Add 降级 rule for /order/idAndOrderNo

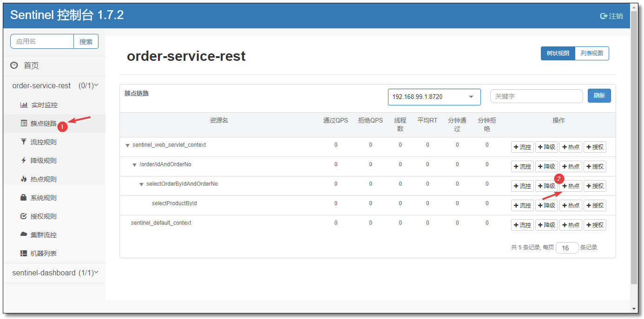pyautogui.click(x=546, y=167)
